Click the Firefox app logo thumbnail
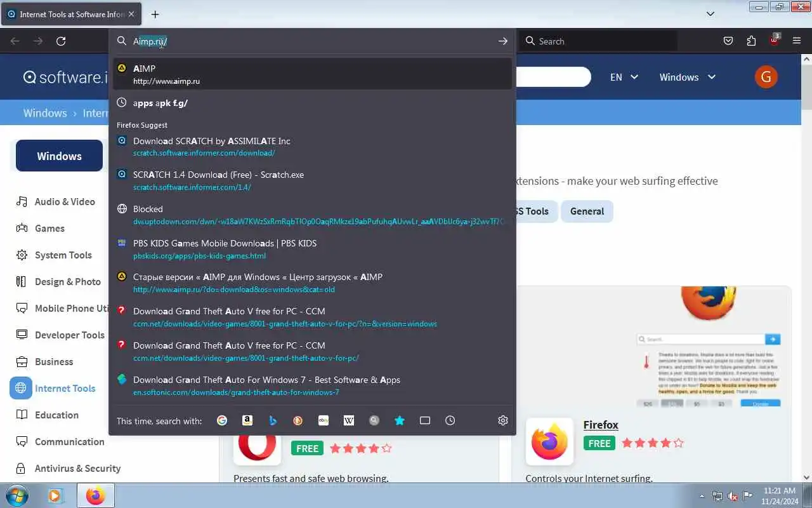 tap(549, 441)
